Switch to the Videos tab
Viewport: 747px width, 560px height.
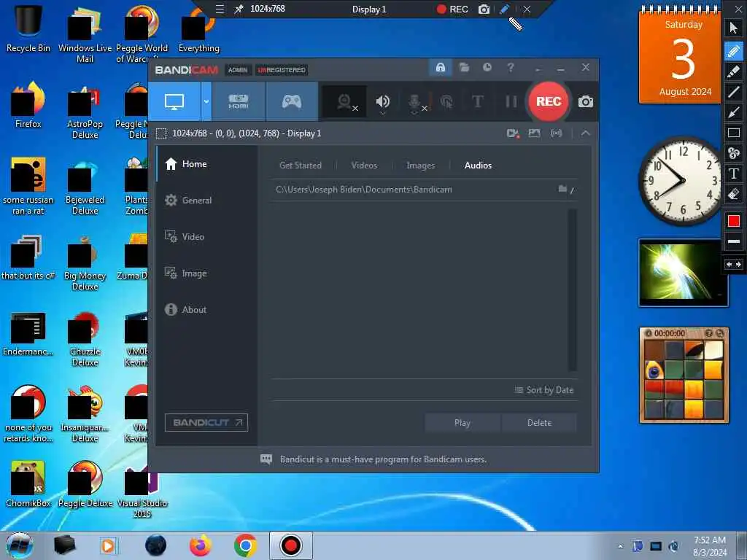(x=364, y=166)
